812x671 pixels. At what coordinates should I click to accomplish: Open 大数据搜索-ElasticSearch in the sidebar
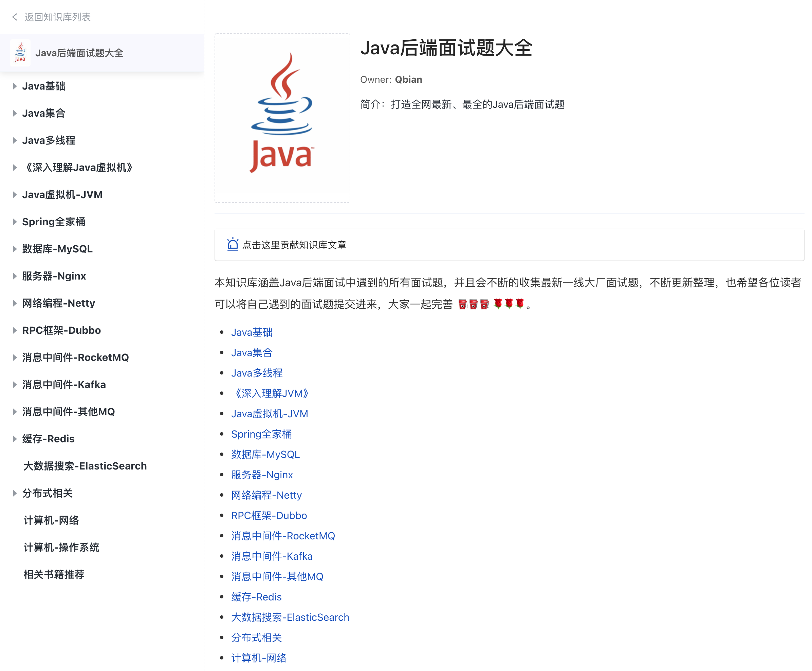coord(85,466)
